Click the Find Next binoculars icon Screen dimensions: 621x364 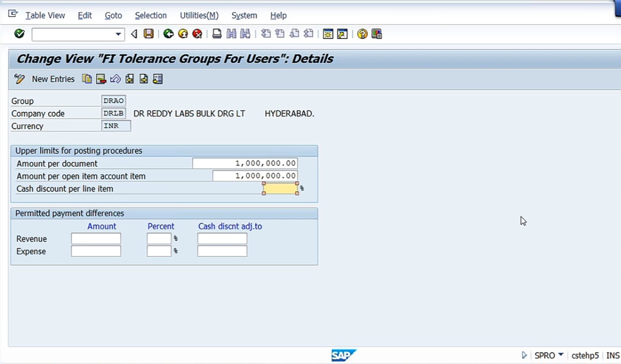pos(246,34)
